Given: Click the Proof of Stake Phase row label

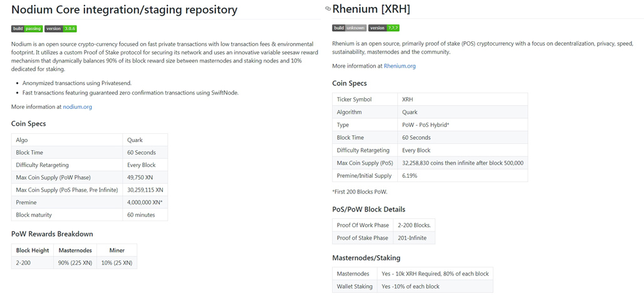Looking at the screenshot, I should click(362, 238).
